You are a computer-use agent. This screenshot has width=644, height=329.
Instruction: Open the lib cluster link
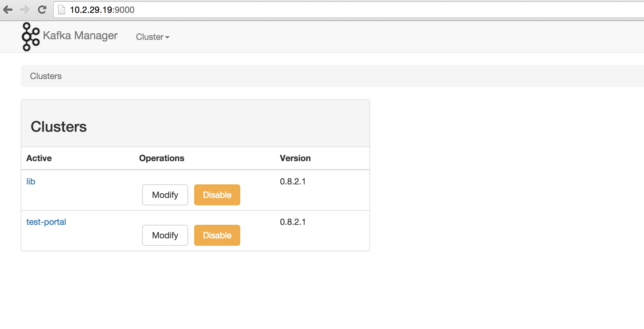point(31,181)
